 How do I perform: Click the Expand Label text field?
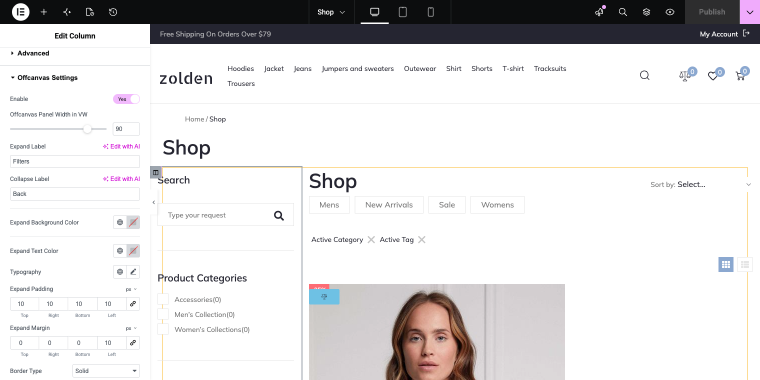(x=75, y=161)
